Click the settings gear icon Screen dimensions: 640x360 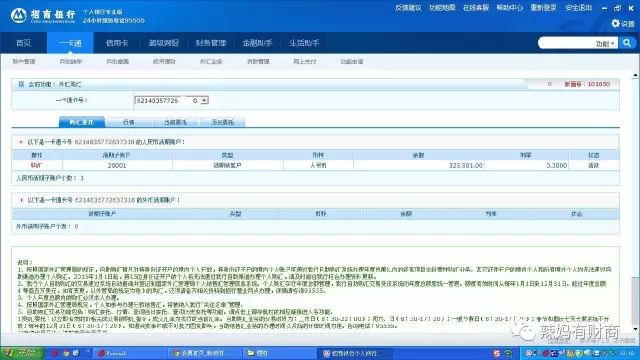tap(616, 23)
